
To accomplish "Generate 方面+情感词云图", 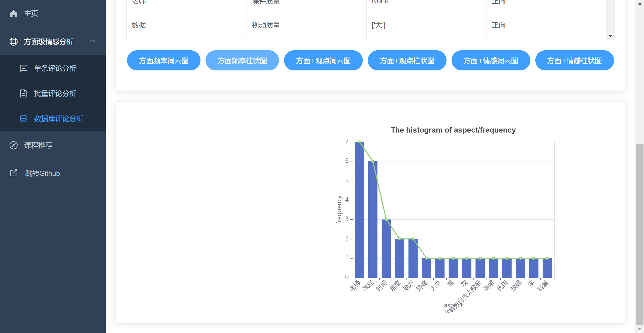I will point(491,61).
